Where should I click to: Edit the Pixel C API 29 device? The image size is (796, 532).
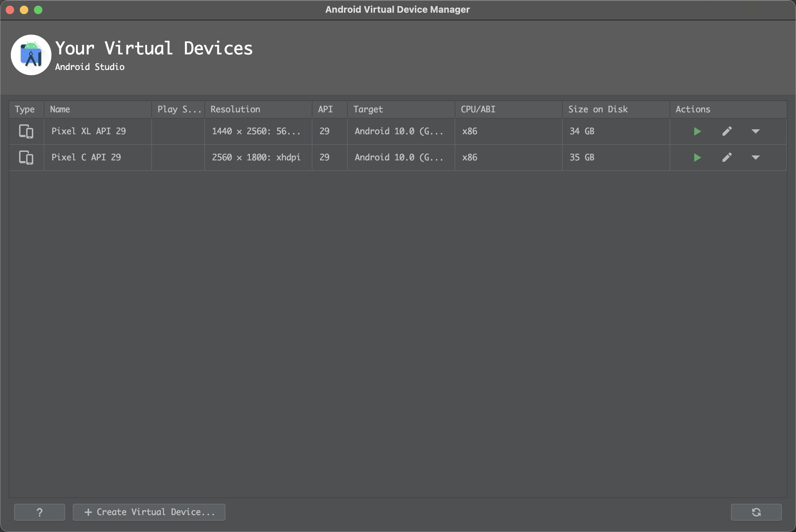727,158
